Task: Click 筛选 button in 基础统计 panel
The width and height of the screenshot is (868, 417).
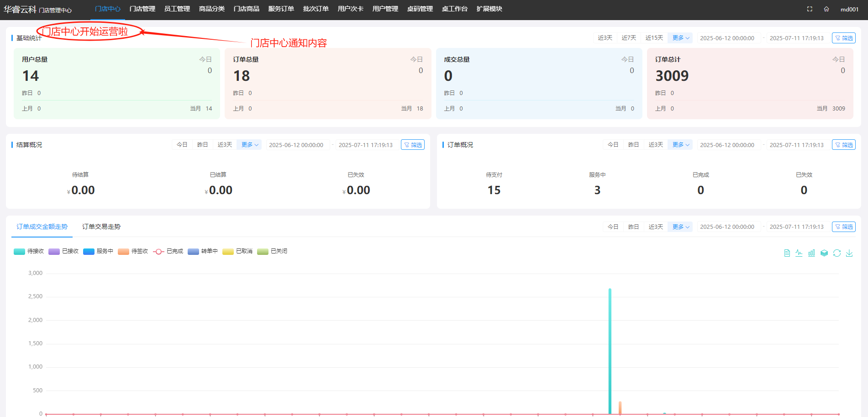Action: pos(843,38)
